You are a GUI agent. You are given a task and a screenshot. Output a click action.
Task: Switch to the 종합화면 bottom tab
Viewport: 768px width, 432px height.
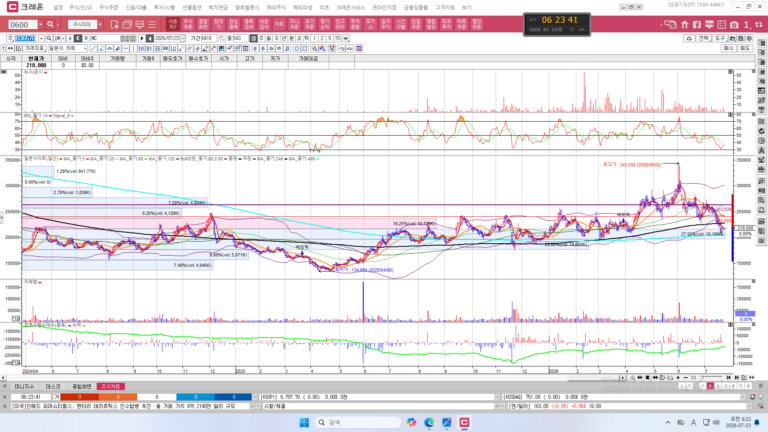point(82,386)
